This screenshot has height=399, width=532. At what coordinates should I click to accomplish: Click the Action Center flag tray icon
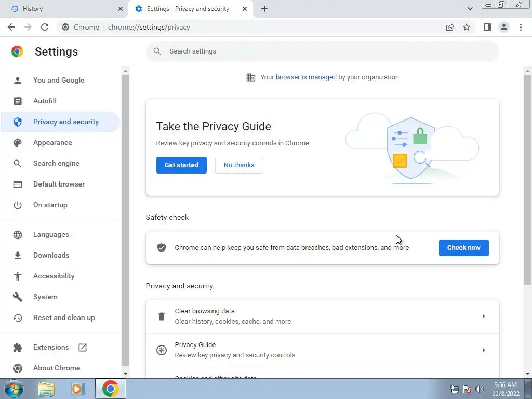coord(467,389)
